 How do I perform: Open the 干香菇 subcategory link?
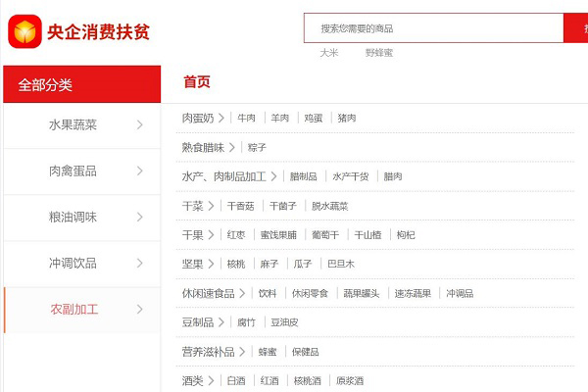[x=240, y=206]
